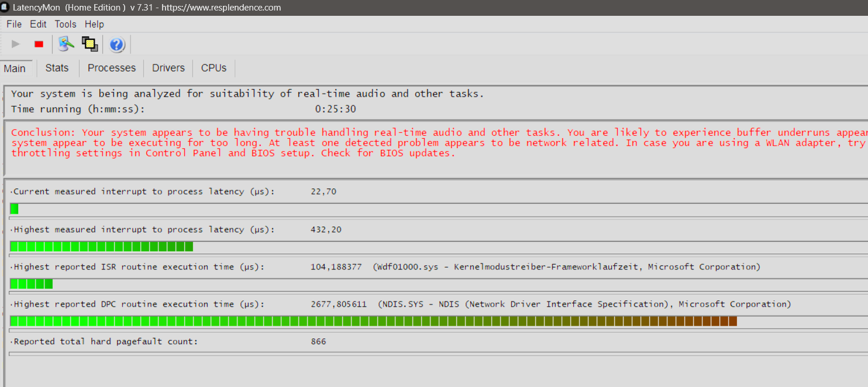
Task: Click the DPC value 2677,805611
Action: point(339,304)
